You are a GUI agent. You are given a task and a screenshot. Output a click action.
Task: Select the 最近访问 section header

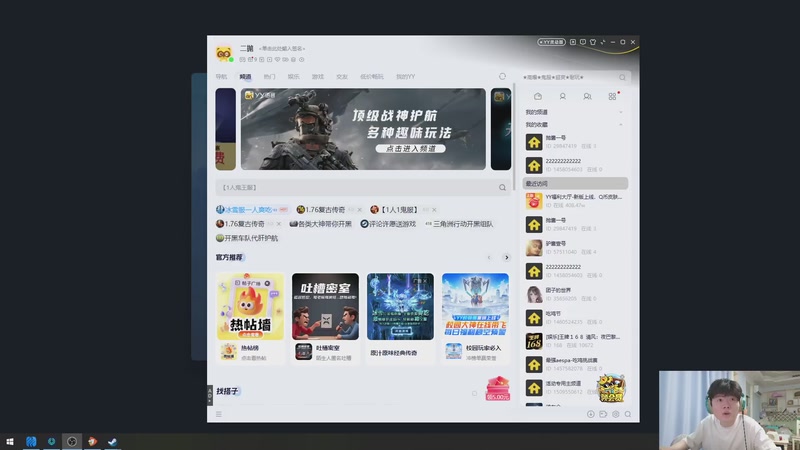pyautogui.click(x=575, y=183)
